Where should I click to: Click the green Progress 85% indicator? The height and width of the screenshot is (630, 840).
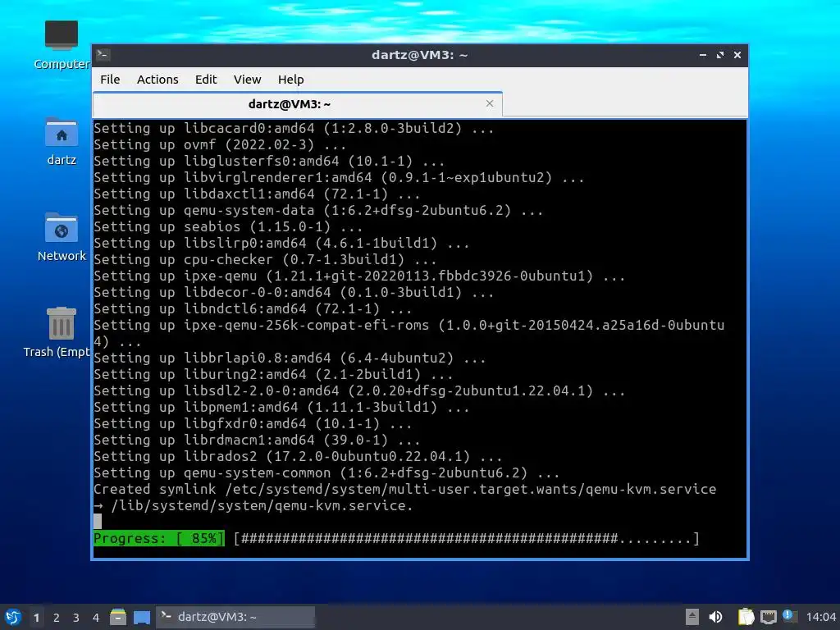tap(159, 538)
